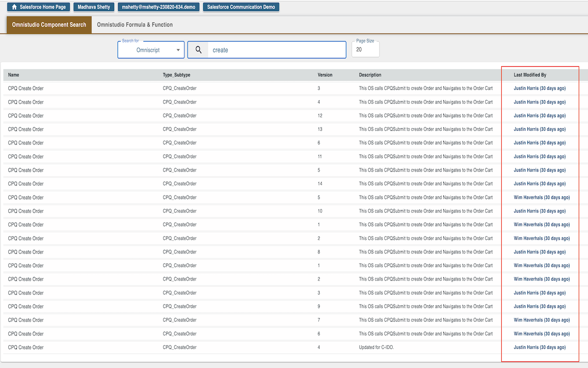Click the Page Size input field
Image resolution: width=588 pixels, height=368 pixels.
[365, 50]
